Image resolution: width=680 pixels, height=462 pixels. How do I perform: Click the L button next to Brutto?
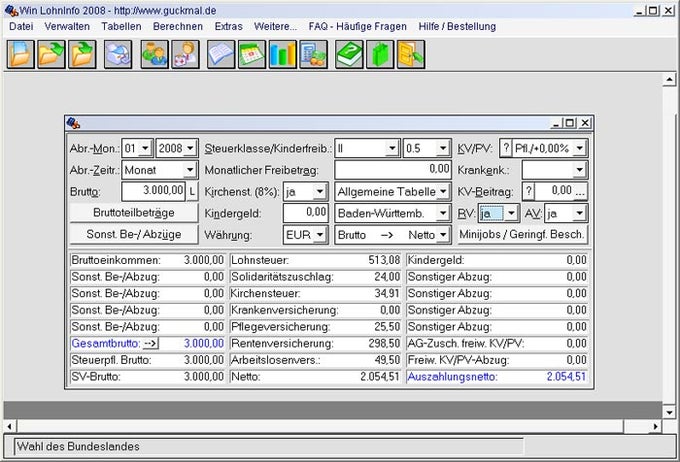coord(192,191)
